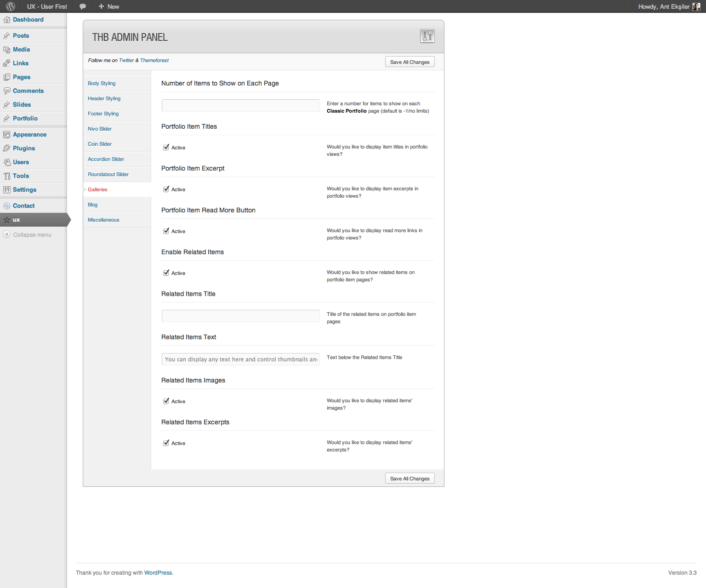Viewport: 706px width, 588px height.
Task: Switch to the Nivo Slider tab
Action: (100, 129)
